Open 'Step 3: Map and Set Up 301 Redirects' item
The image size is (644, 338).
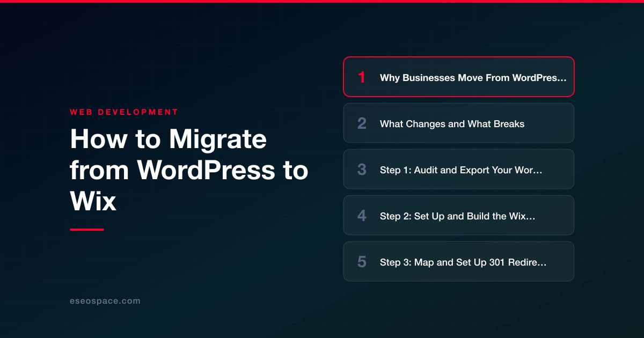459,261
